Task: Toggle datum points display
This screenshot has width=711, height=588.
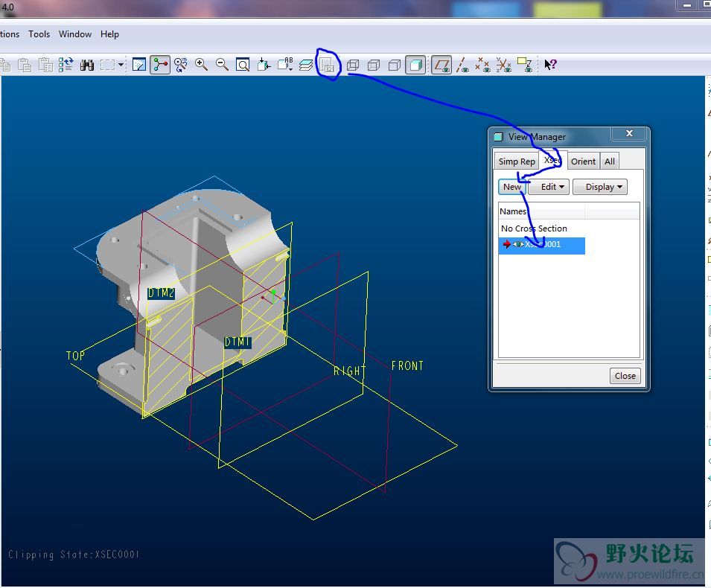Action: [x=483, y=65]
